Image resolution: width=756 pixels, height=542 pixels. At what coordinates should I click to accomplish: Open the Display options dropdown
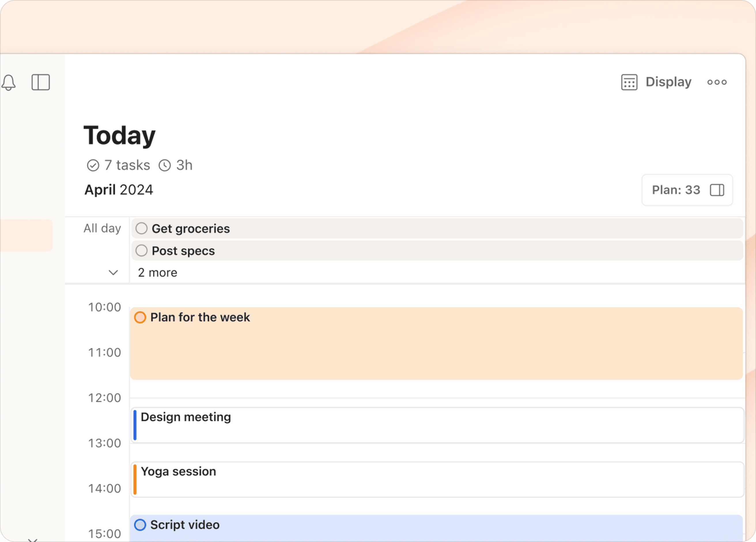point(668,82)
